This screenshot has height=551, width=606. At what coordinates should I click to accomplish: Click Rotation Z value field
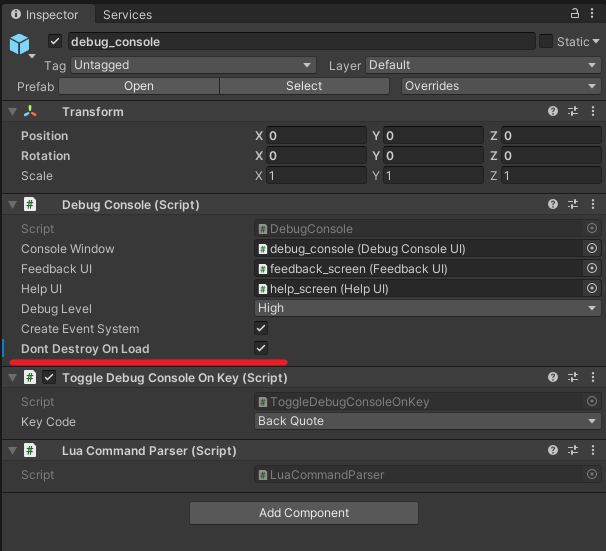click(x=551, y=156)
